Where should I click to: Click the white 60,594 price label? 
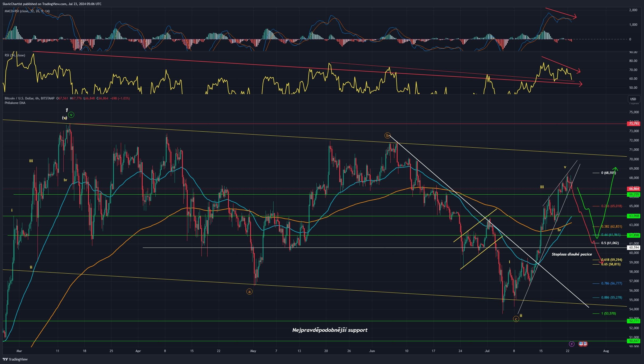[634, 248]
